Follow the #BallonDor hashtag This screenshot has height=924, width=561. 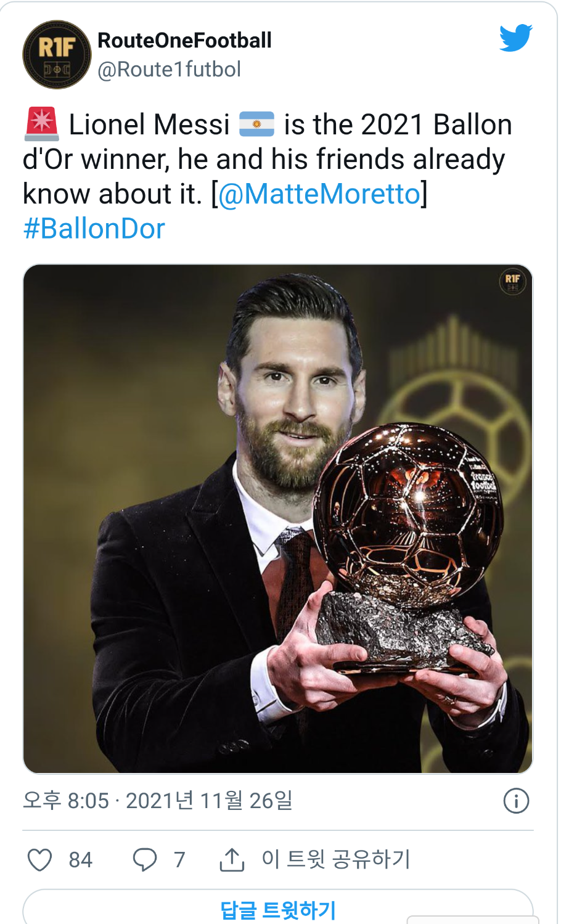click(94, 229)
